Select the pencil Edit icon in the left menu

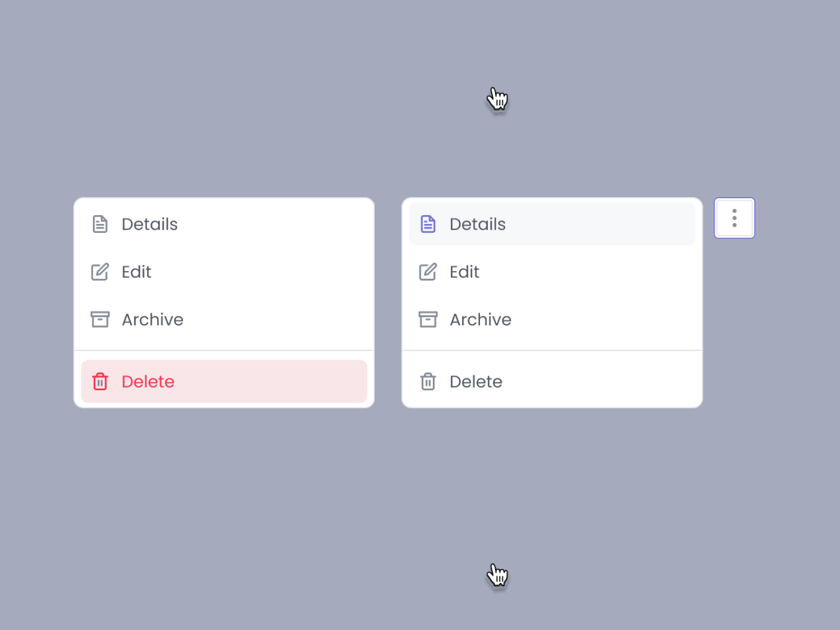click(100, 272)
